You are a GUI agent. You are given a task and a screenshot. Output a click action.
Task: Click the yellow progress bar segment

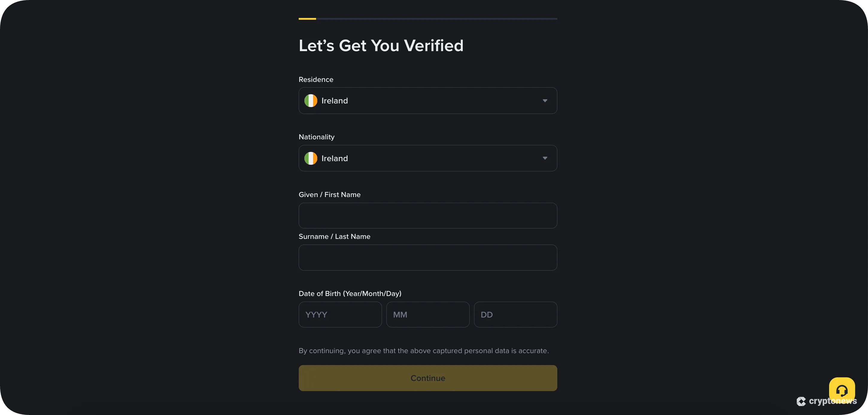point(307,19)
